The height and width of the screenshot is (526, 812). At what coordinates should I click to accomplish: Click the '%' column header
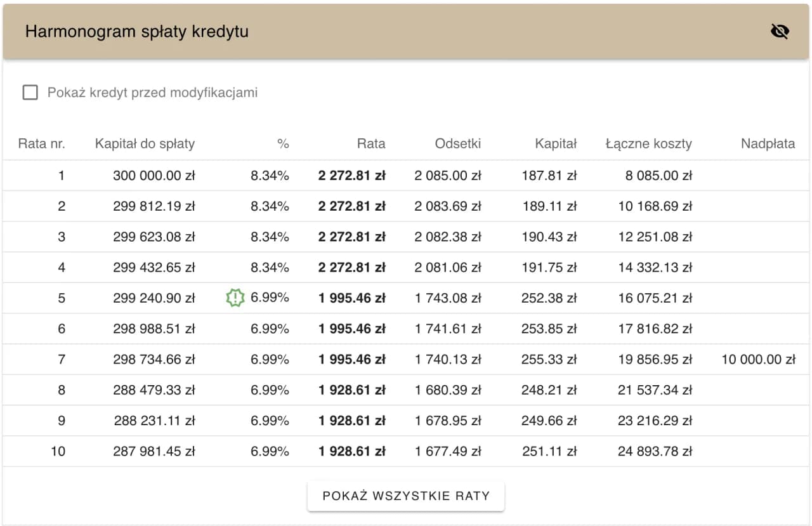point(283,143)
